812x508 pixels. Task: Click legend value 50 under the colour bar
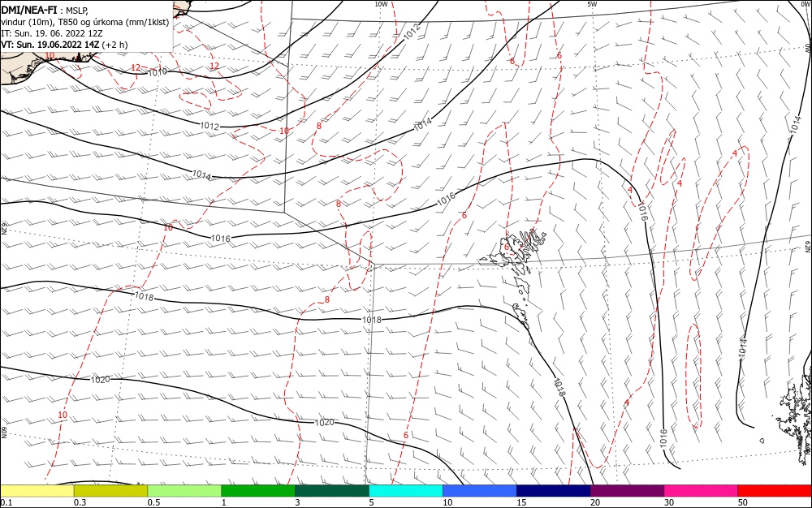(743, 502)
